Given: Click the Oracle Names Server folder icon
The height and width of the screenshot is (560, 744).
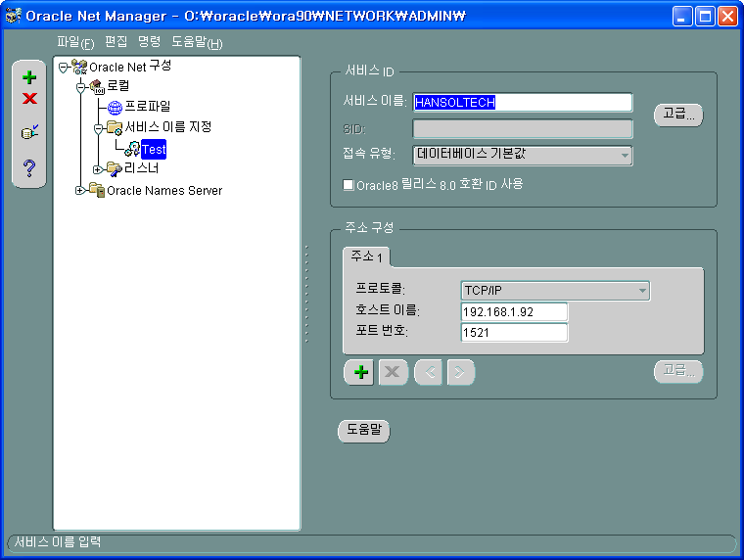Looking at the screenshot, I should pyautogui.click(x=97, y=190).
